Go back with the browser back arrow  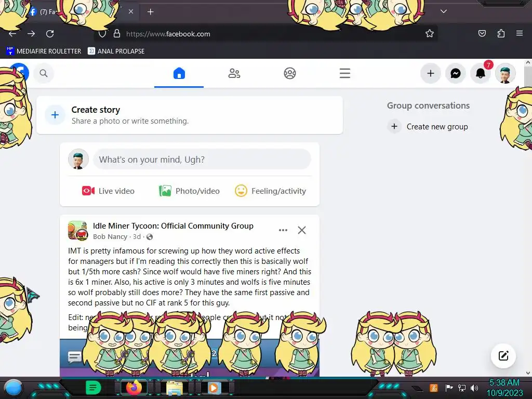coord(12,34)
